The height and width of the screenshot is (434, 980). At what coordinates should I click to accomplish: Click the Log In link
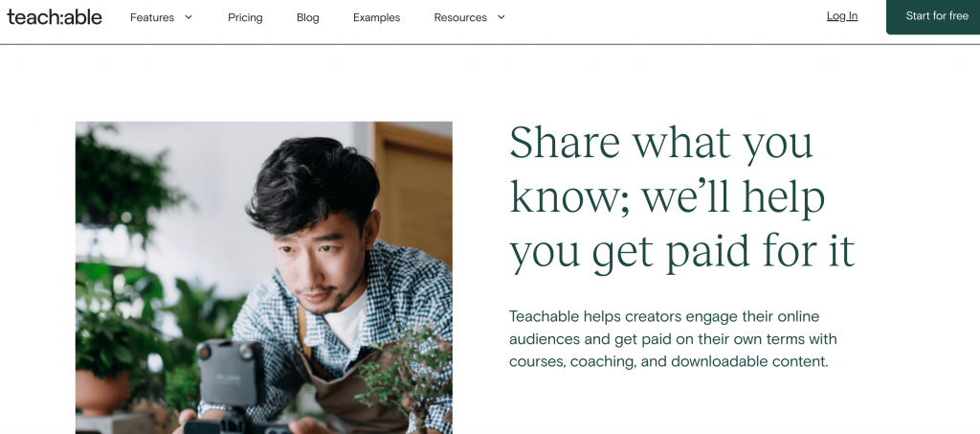(x=842, y=16)
